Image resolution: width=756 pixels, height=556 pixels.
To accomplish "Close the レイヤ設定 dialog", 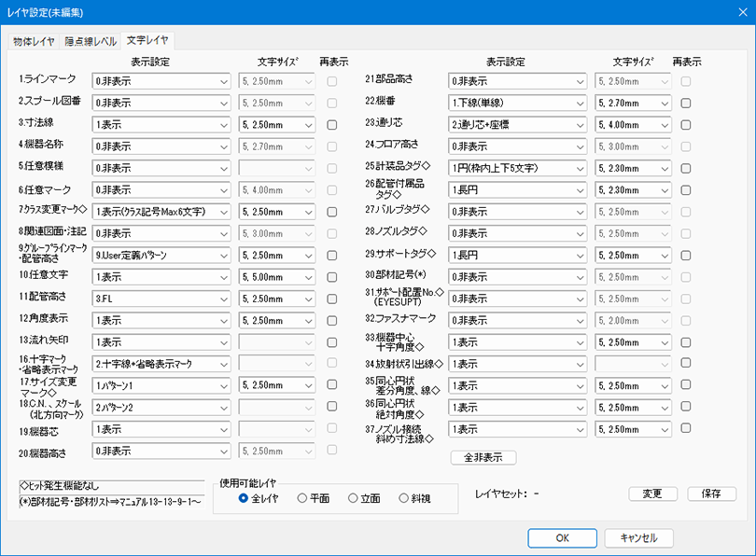I will tap(743, 12).
